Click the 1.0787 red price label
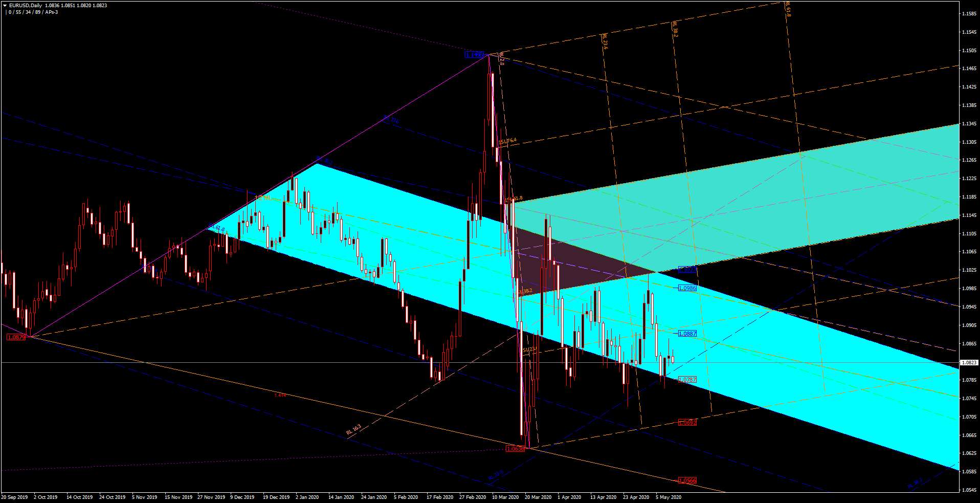 (687, 380)
